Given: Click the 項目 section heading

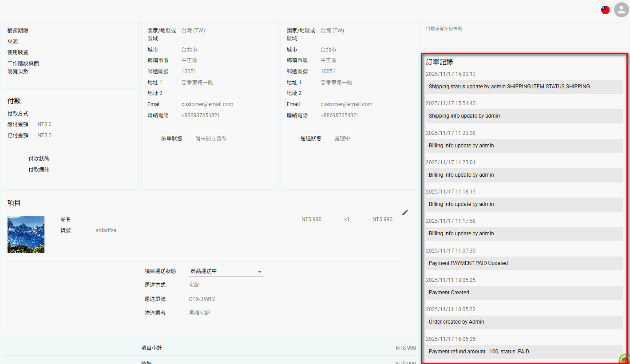Looking at the screenshot, I should click(14, 203).
